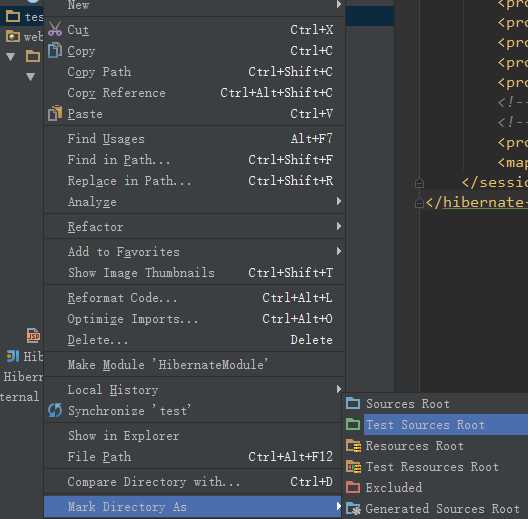528x519 pixels.
Task: Click the Copy documents icon
Action: (55, 51)
